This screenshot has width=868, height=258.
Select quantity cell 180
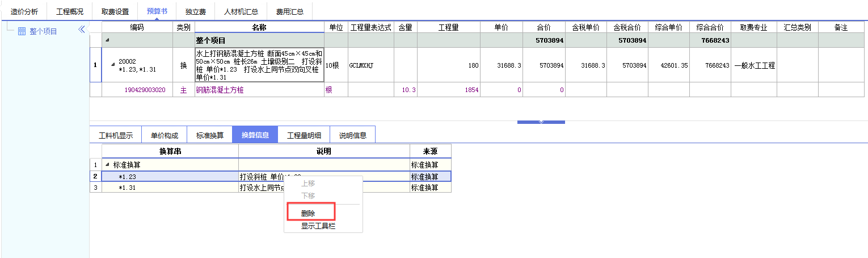pyautogui.click(x=449, y=65)
